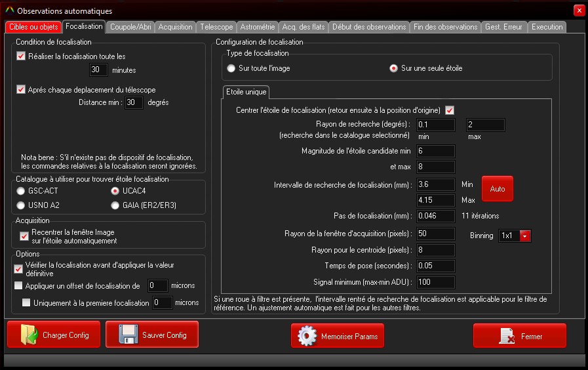588x370 pixels.
Task: Click the Memoriser Params button
Action: [338, 336]
